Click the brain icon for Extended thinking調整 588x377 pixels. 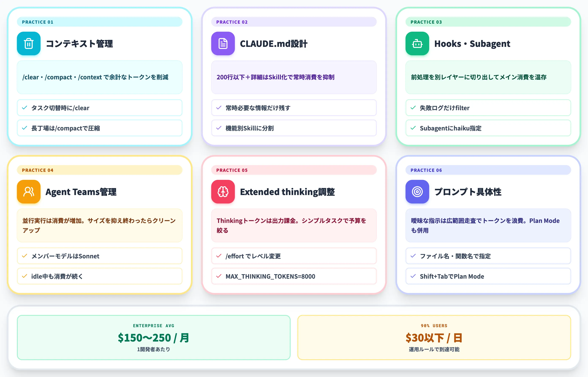[x=223, y=192]
